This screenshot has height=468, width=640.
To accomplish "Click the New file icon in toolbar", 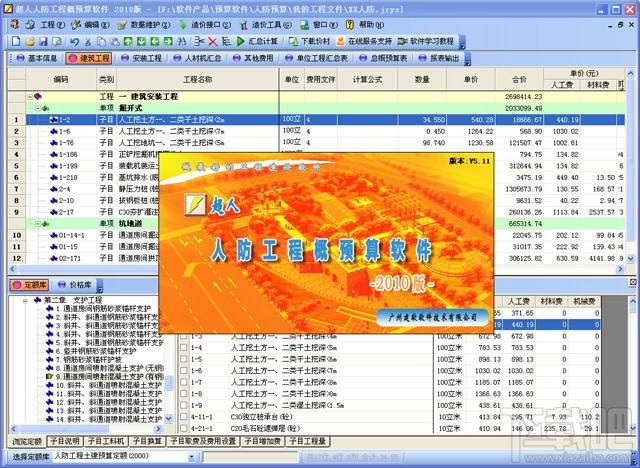I will [x=16, y=41].
